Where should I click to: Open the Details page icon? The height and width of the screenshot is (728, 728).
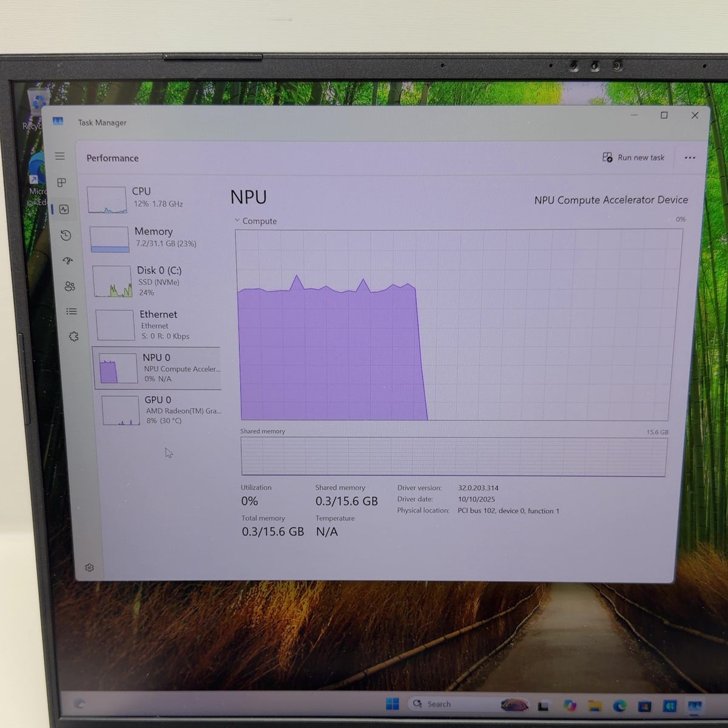[x=72, y=311]
